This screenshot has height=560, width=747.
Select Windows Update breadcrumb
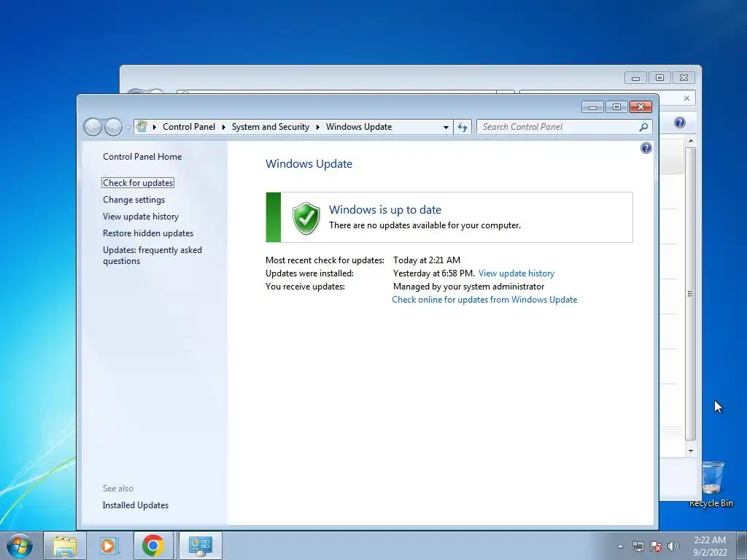pyautogui.click(x=359, y=127)
